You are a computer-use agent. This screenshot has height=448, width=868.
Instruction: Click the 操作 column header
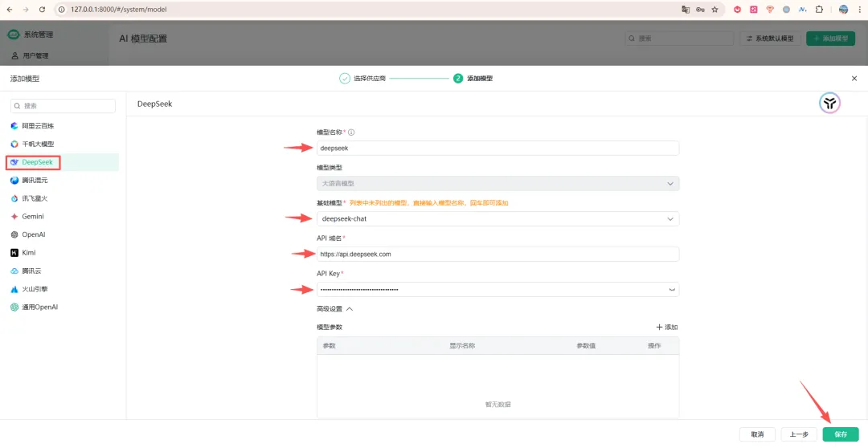coord(654,346)
